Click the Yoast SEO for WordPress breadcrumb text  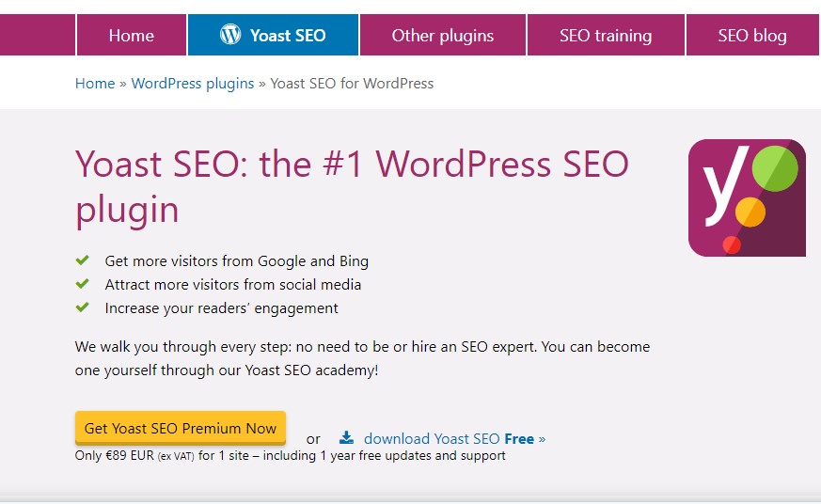click(x=352, y=83)
